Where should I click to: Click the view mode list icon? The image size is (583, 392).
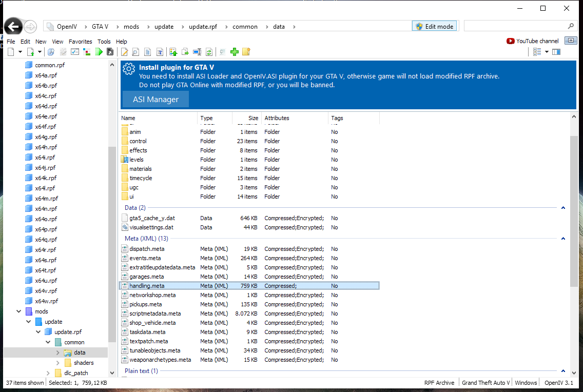(x=537, y=52)
